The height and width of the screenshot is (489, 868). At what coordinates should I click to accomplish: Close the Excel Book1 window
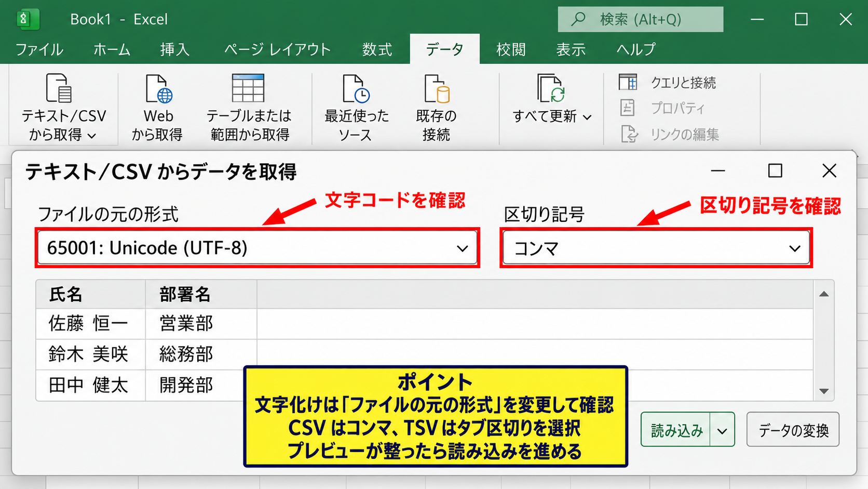[846, 19]
